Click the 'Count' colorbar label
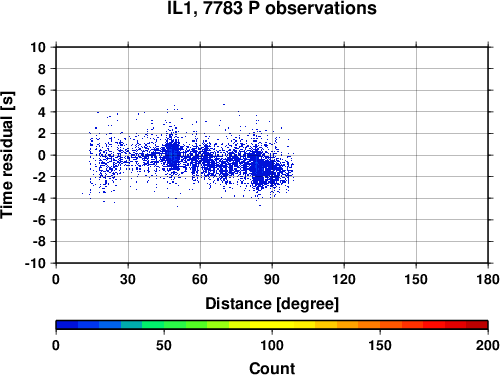 pyautogui.click(x=272, y=368)
